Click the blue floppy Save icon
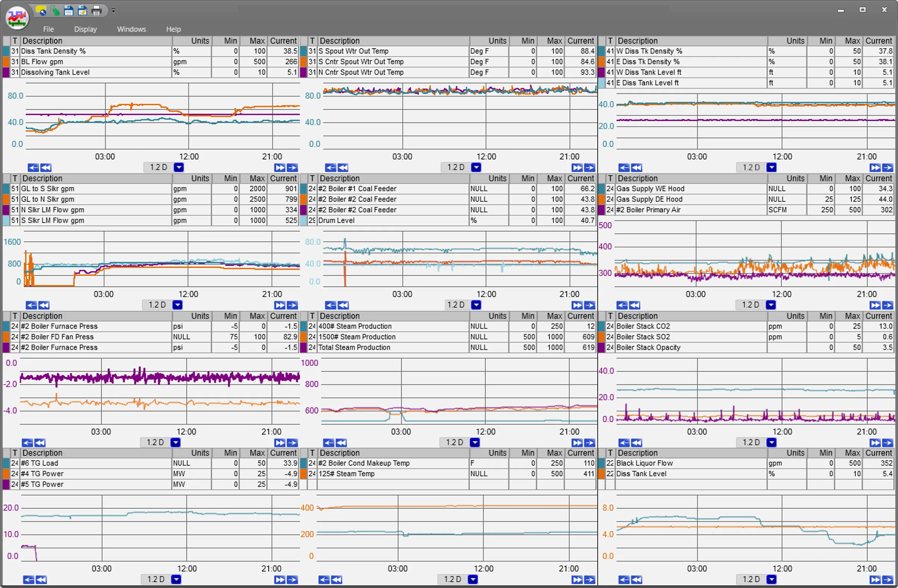Screen dimensions: 898x588 [x=69, y=11]
